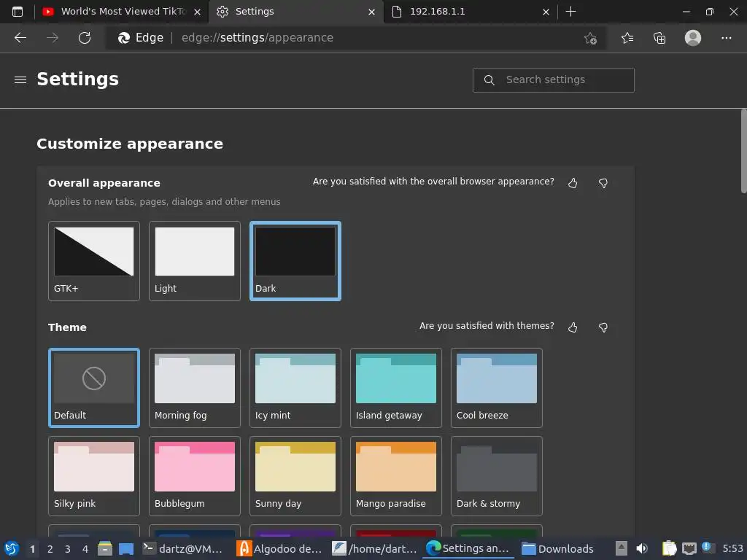
Task: Open the volume control tray icon
Action: [642, 548]
